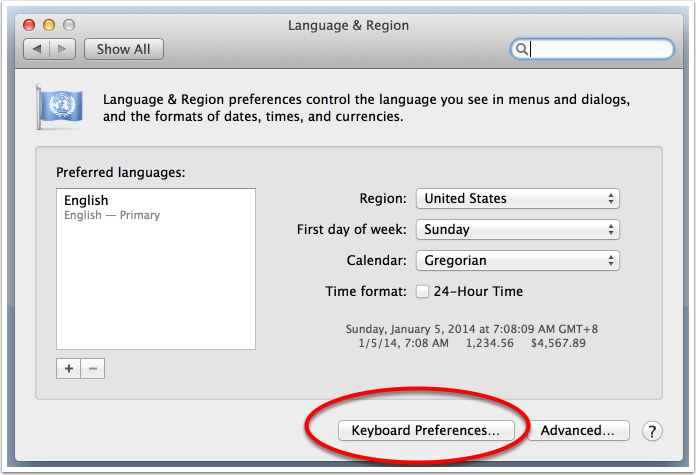Click the forward navigation arrow
This screenshot has height=475, width=696.
(x=62, y=49)
